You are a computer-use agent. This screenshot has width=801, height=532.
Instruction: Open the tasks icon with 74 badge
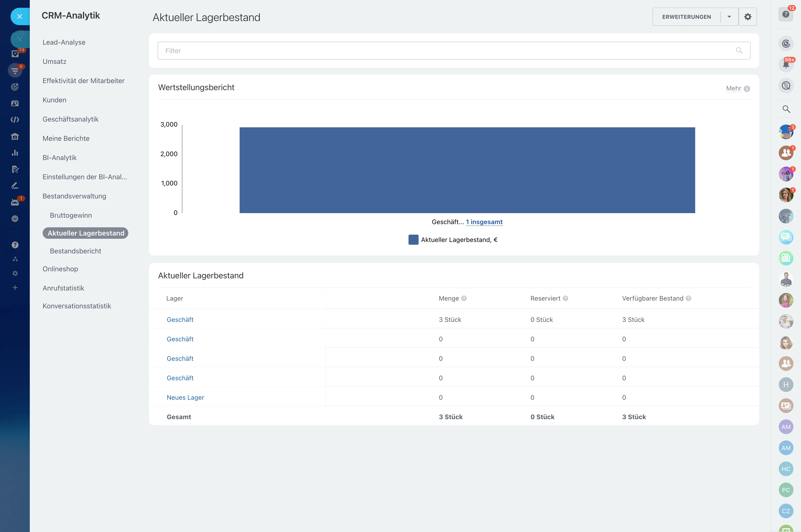(x=15, y=53)
